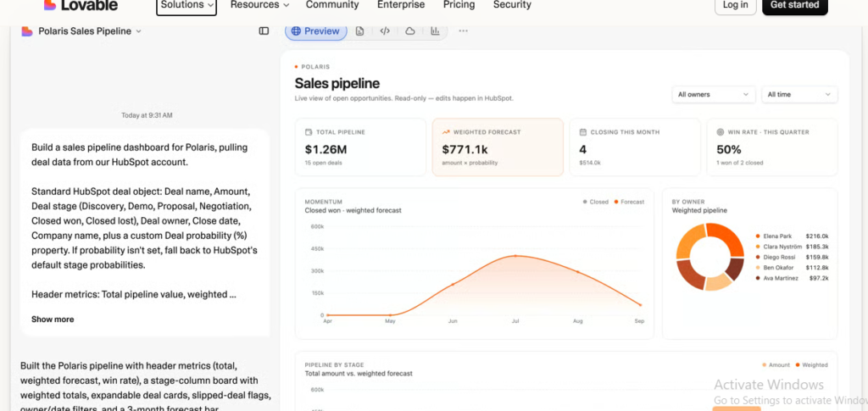Click the Sep data point on Momentum chart
The height and width of the screenshot is (411, 868).
[x=641, y=305]
